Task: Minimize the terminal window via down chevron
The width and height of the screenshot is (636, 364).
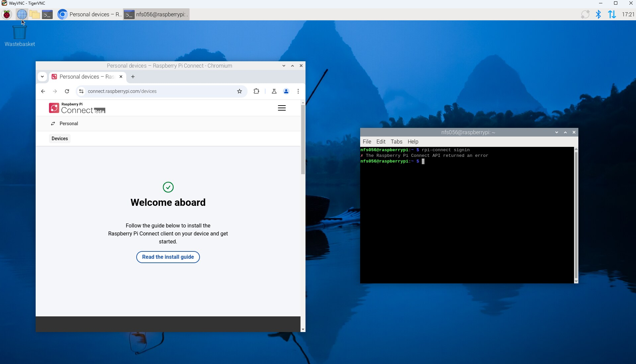Action: 557,132
